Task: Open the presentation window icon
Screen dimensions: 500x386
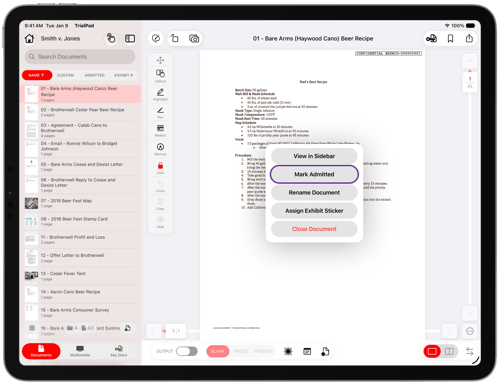Action: (x=307, y=351)
